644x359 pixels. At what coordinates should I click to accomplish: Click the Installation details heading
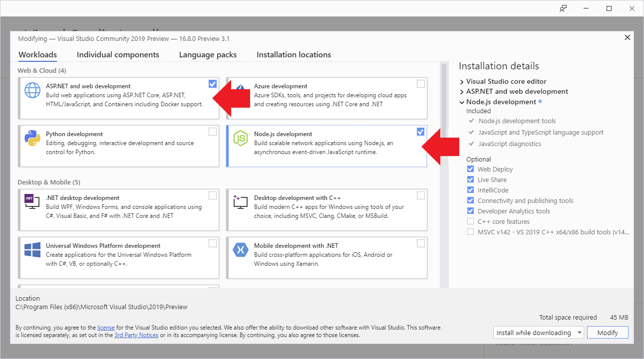499,66
